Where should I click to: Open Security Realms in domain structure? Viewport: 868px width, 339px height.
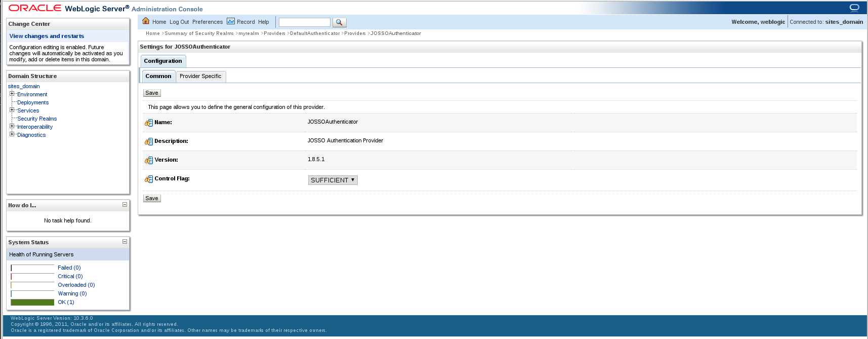pos(37,119)
